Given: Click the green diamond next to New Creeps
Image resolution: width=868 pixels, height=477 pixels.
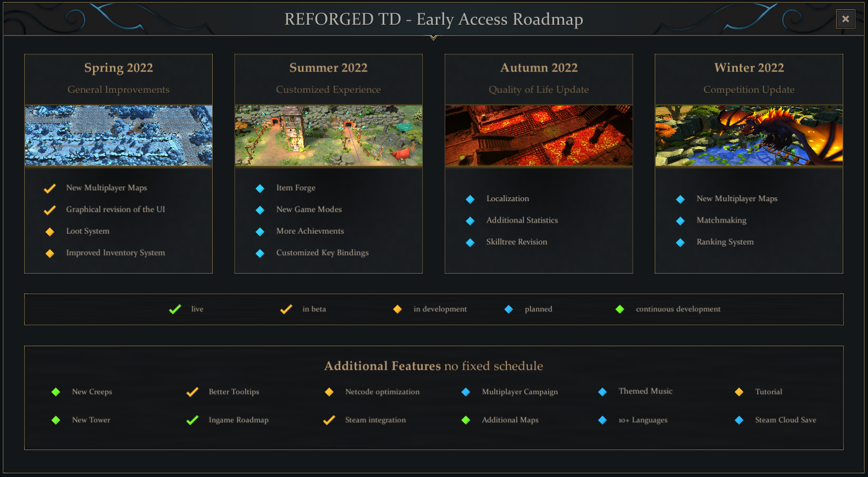Looking at the screenshot, I should tap(56, 392).
